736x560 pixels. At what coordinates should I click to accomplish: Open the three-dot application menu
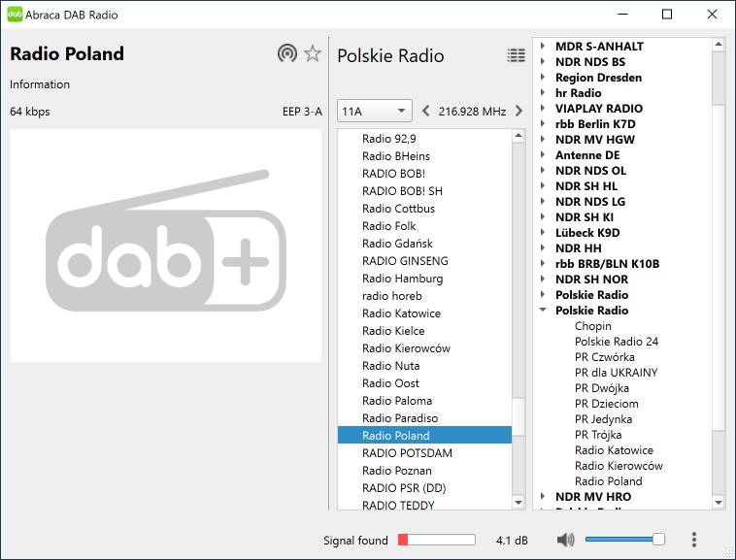coord(694,540)
